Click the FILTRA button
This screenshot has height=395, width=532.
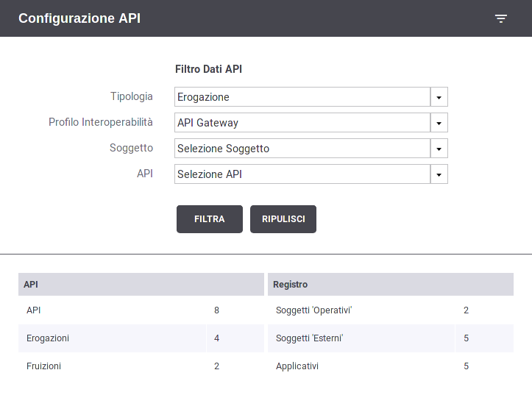point(210,219)
